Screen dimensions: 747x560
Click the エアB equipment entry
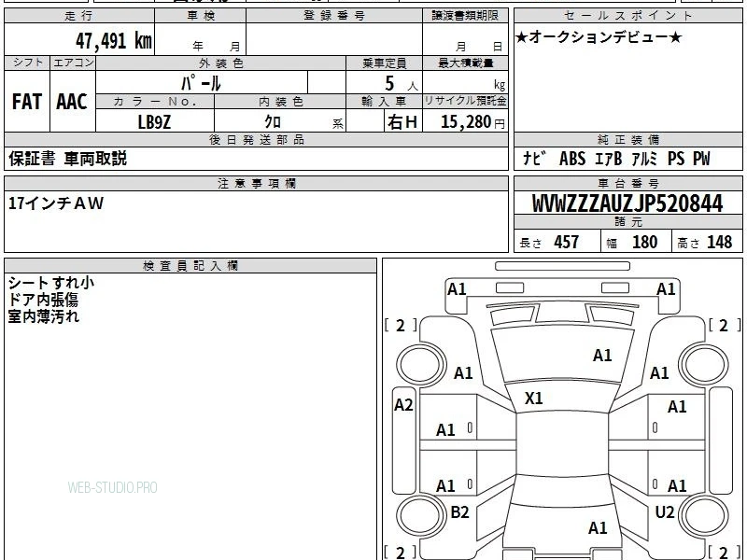(609, 159)
